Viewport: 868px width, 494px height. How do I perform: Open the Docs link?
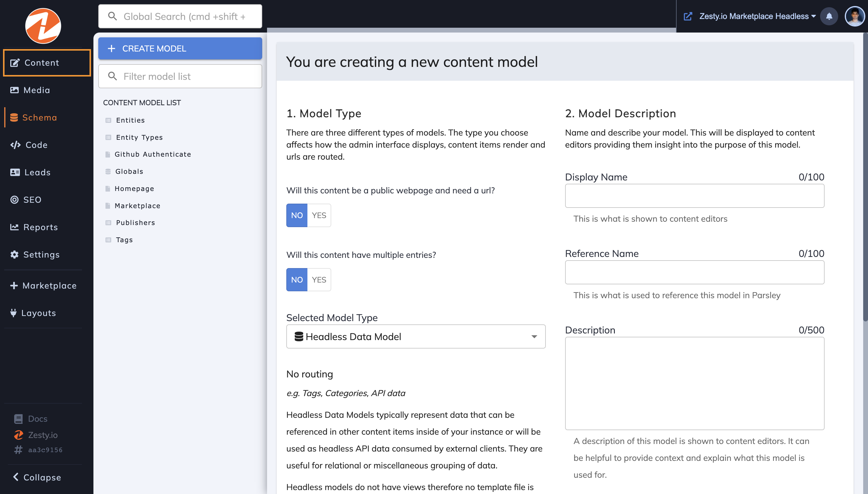[x=38, y=419]
